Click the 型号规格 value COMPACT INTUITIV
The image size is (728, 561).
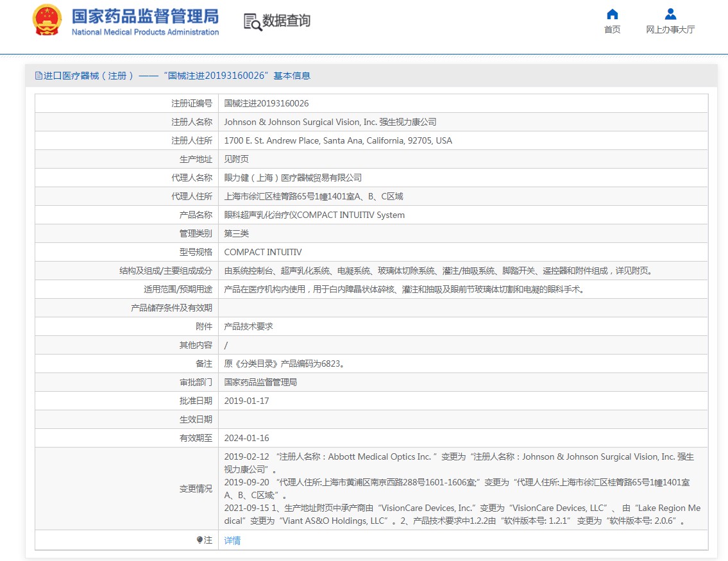click(263, 252)
